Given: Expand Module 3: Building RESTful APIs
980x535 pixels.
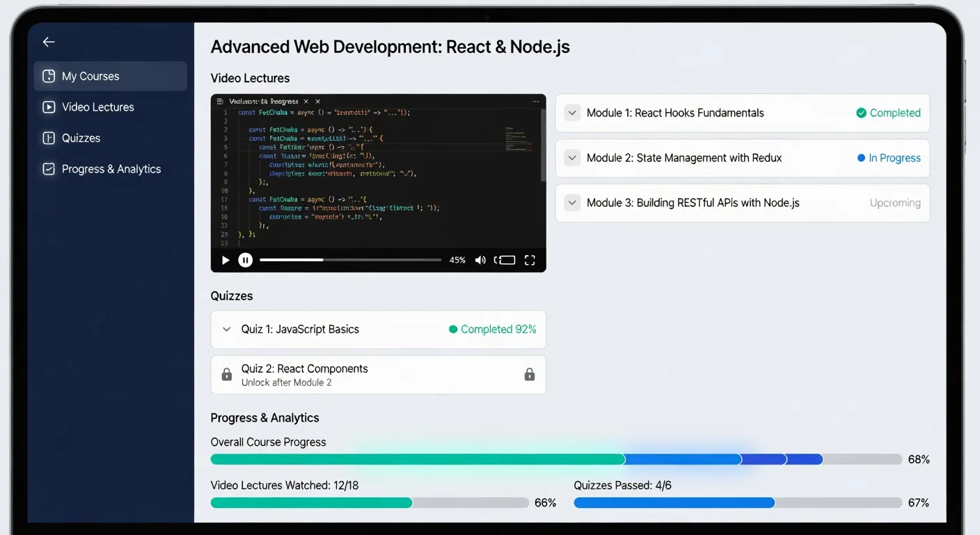Looking at the screenshot, I should 572,203.
